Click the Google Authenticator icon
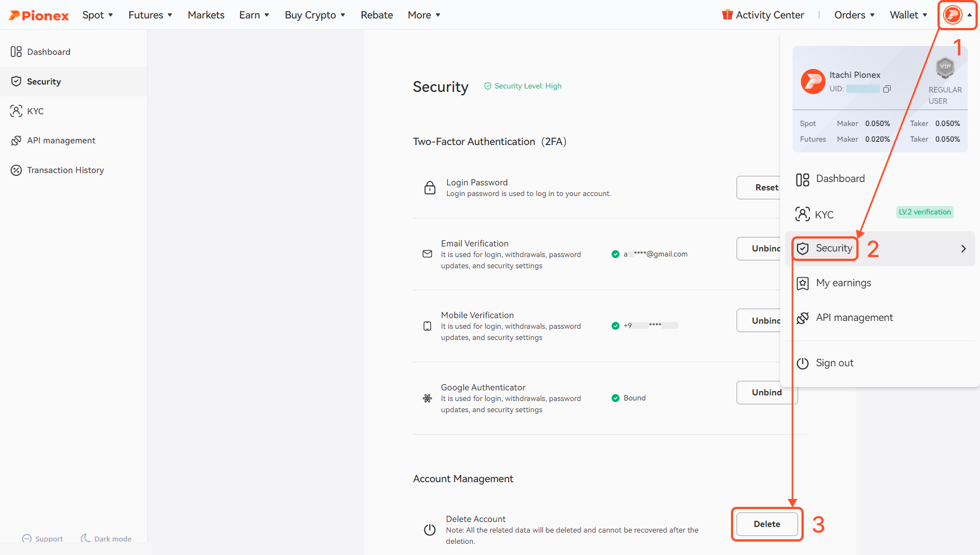This screenshot has height=555, width=980. pos(428,398)
